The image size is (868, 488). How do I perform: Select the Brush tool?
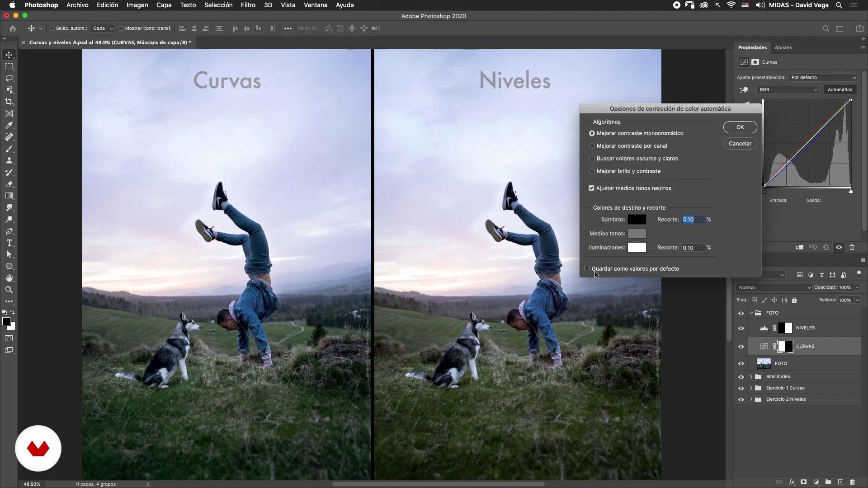pos(9,149)
